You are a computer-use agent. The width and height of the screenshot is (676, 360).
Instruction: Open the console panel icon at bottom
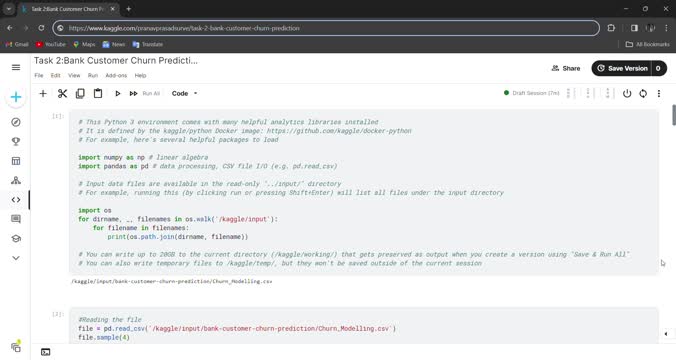[45, 352]
